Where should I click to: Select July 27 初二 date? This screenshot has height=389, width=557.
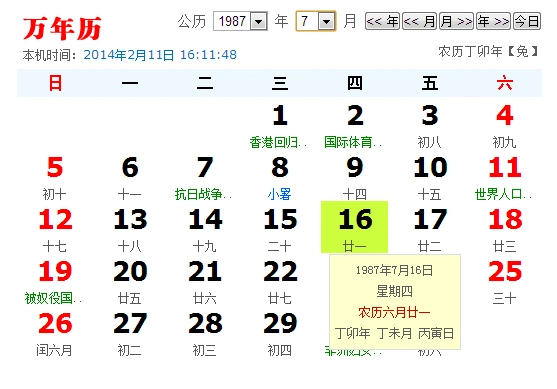pyautogui.click(x=130, y=333)
